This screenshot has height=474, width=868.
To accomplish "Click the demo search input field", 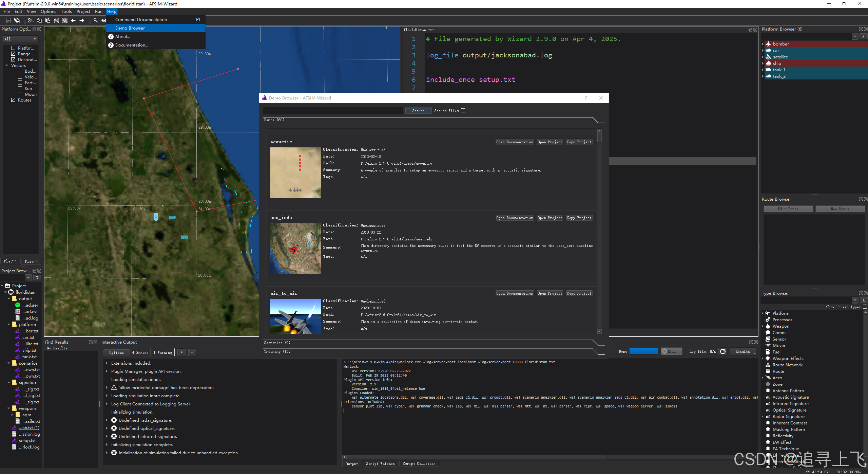I will [333, 111].
